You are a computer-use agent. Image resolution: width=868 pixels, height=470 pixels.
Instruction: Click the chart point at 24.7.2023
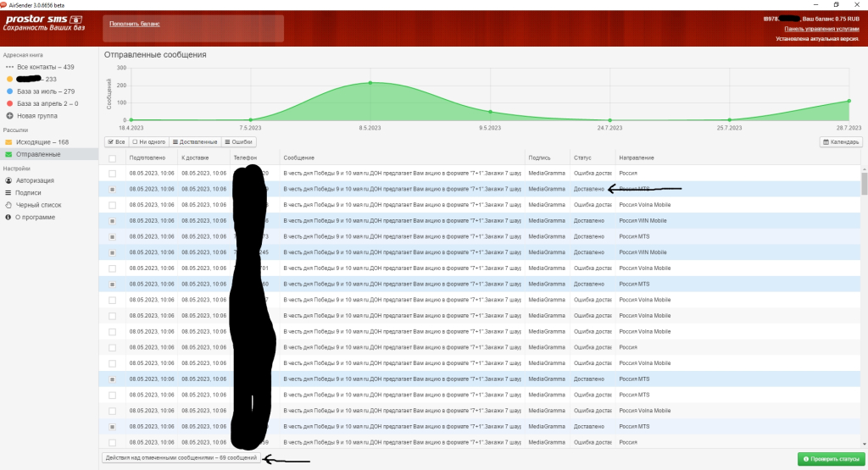tap(610, 120)
